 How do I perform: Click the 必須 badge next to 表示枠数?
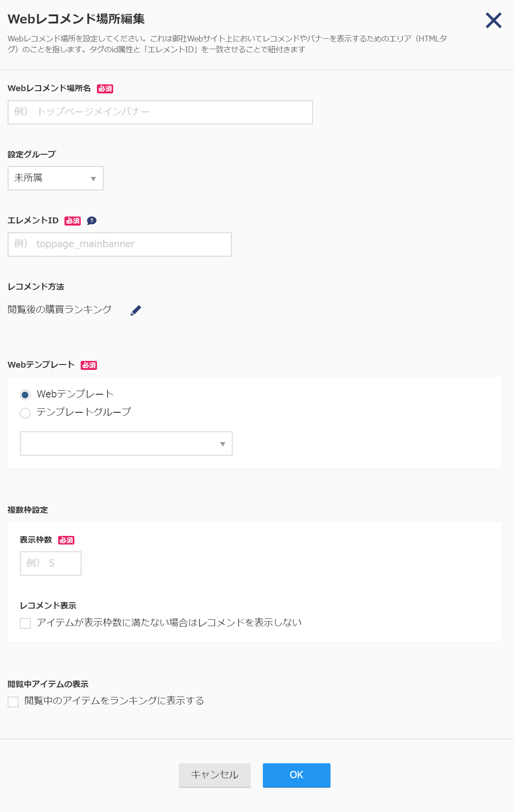pyautogui.click(x=66, y=540)
